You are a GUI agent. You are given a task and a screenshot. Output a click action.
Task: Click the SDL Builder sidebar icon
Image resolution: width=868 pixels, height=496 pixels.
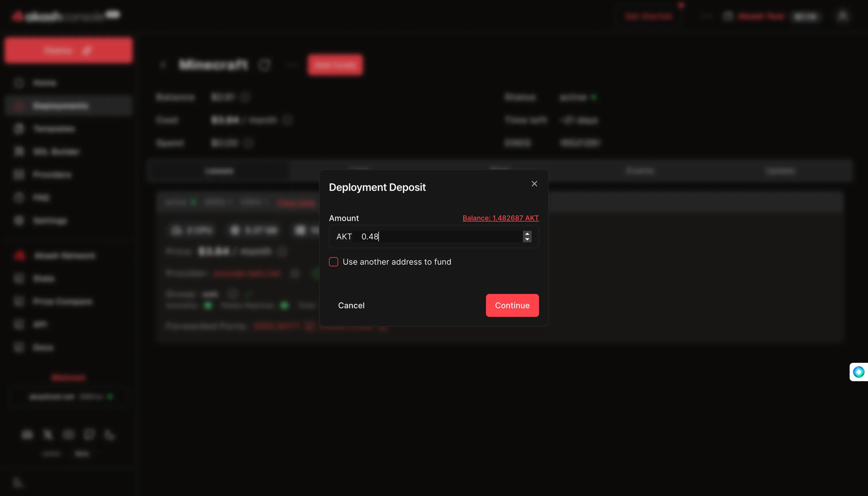pos(19,152)
